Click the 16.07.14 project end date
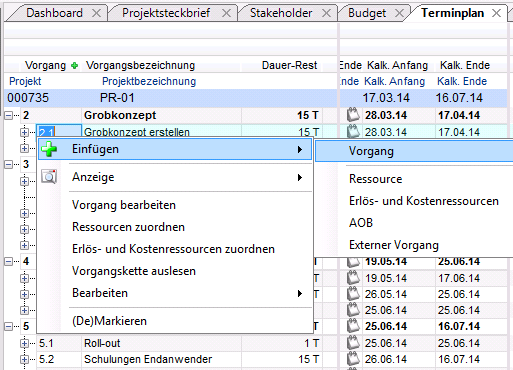The height and width of the screenshot is (370, 513). click(459, 98)
